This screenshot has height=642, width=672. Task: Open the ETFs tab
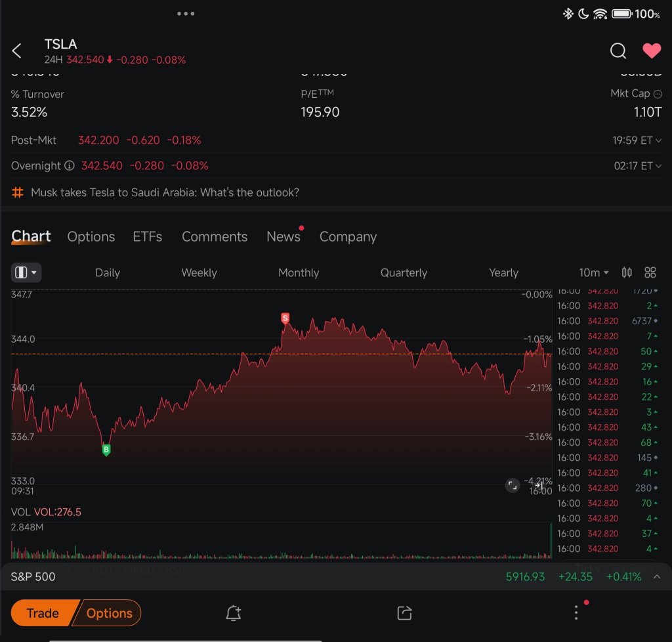[148, 236]
